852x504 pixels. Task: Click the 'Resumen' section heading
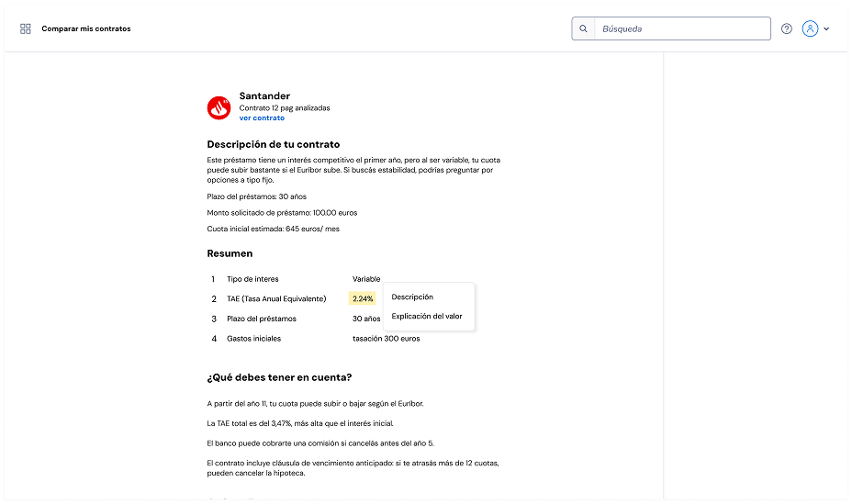pyautogui.click(x=230, y=253)
